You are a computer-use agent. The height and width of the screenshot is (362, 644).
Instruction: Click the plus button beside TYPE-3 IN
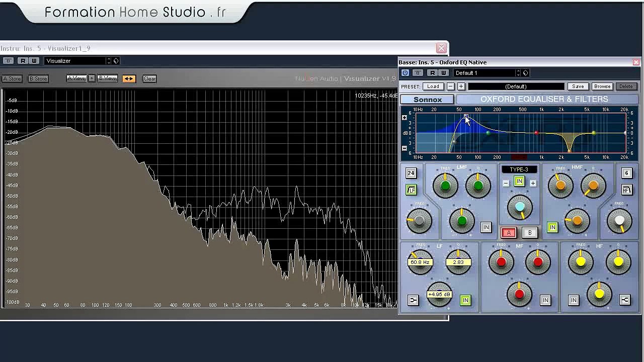(533, 183)
